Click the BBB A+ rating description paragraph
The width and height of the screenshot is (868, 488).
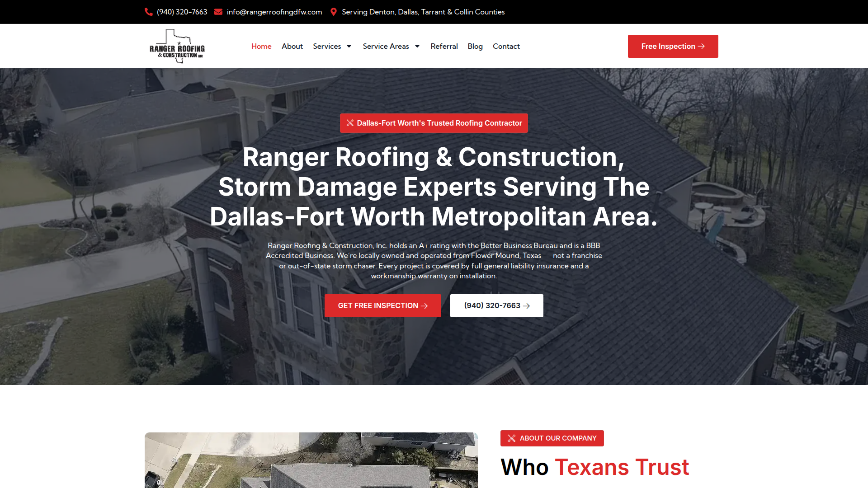pos(434,261)
